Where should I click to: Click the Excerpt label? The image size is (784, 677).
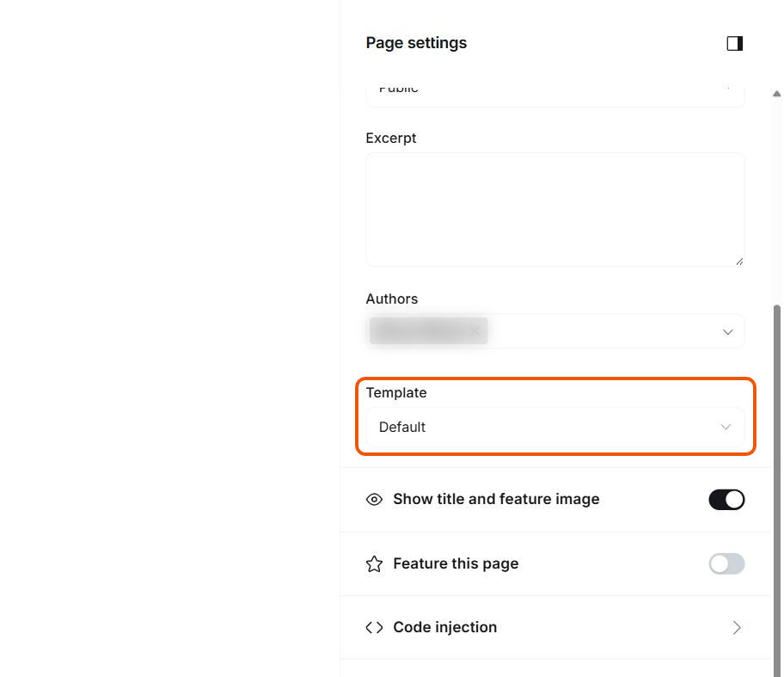pos(390,138)
